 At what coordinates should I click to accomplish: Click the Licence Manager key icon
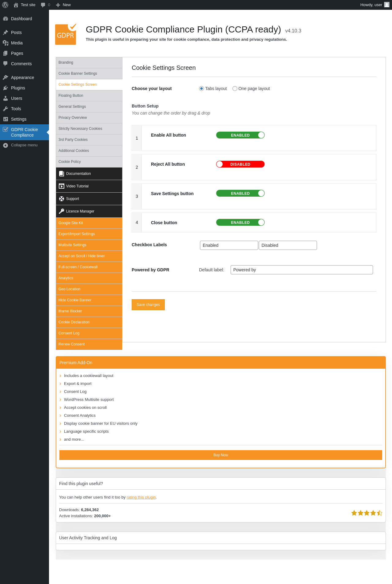(62, 211)
